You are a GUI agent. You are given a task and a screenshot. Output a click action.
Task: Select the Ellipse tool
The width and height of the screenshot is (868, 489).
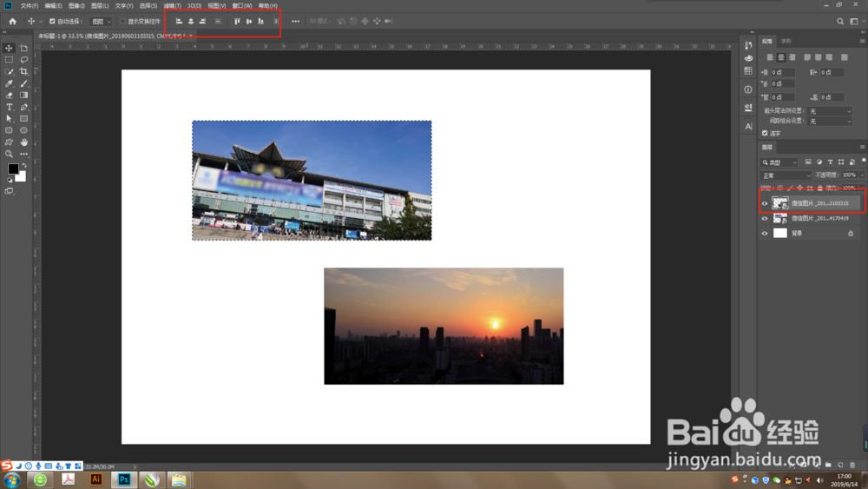23,130
